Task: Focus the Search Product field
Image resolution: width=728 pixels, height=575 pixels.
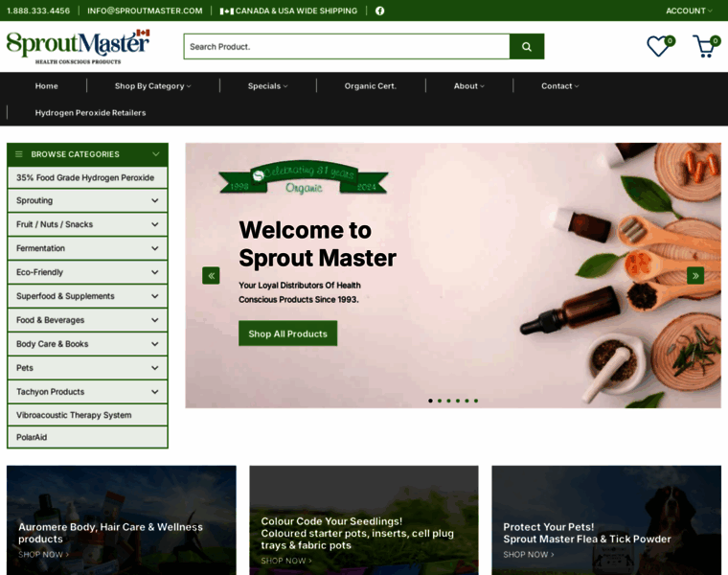Action: (347, 46)
